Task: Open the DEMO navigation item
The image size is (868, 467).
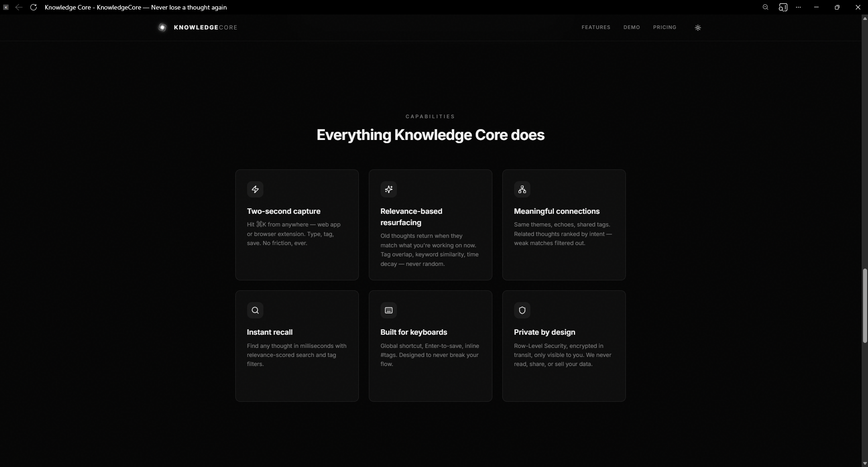Action: pos(631,27)
